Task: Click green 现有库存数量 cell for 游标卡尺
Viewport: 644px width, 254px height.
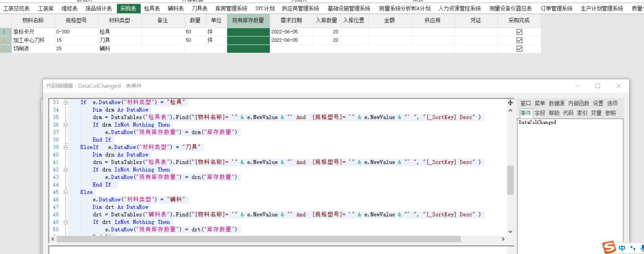Action: point(248,32)
